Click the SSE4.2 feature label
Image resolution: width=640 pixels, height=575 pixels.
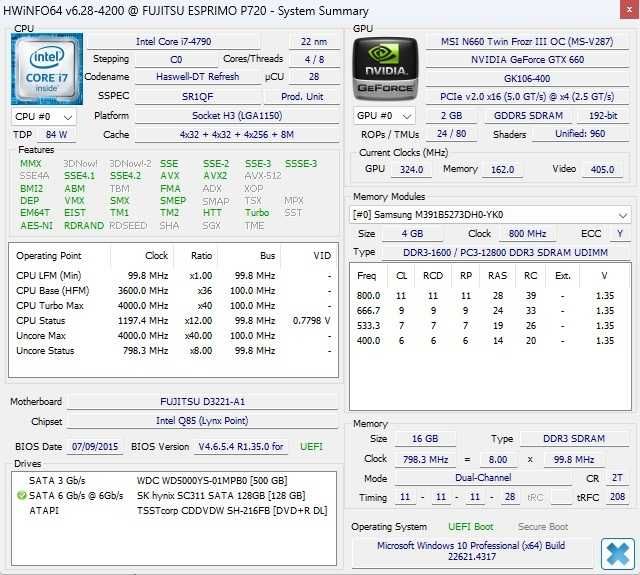[125, 176]
